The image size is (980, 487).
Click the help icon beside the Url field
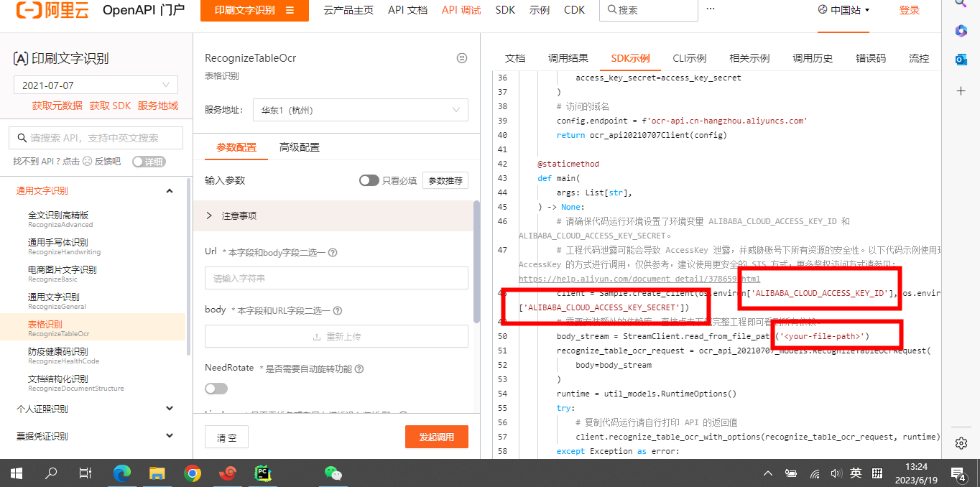[333, 253]
